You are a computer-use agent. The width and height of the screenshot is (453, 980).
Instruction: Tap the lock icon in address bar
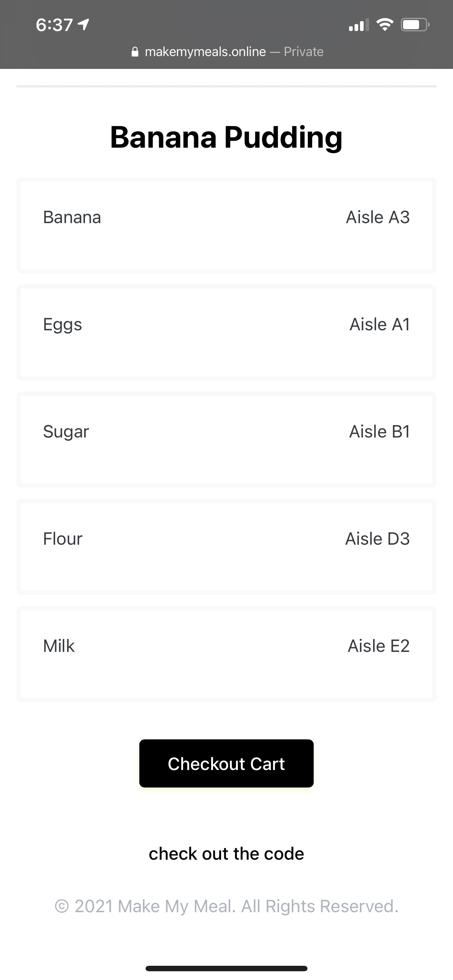[x=135, y=52]
